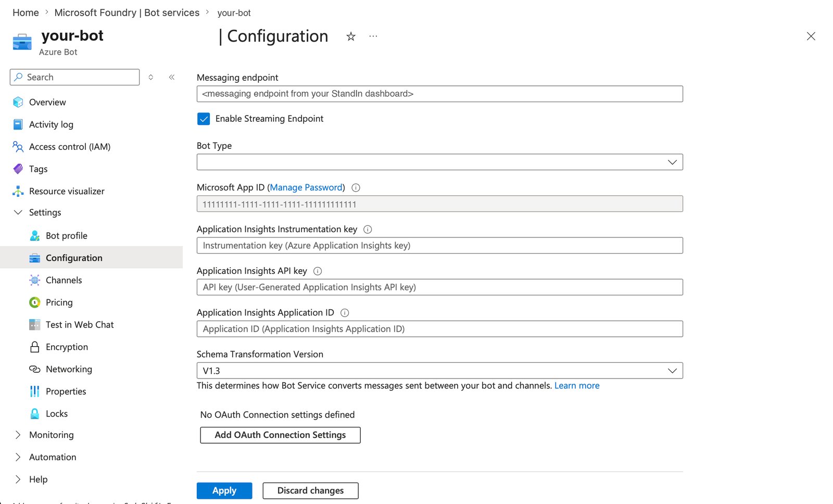The image size is (833, 504).
Task: Click the Messaging endpoint field
Action: (x=440, y=94)
